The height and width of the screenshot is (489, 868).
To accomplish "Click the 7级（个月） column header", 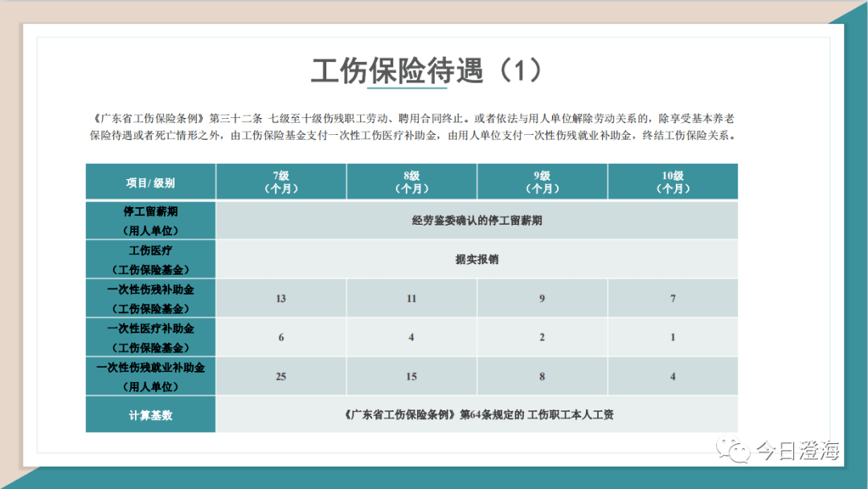I will (281, 181).
